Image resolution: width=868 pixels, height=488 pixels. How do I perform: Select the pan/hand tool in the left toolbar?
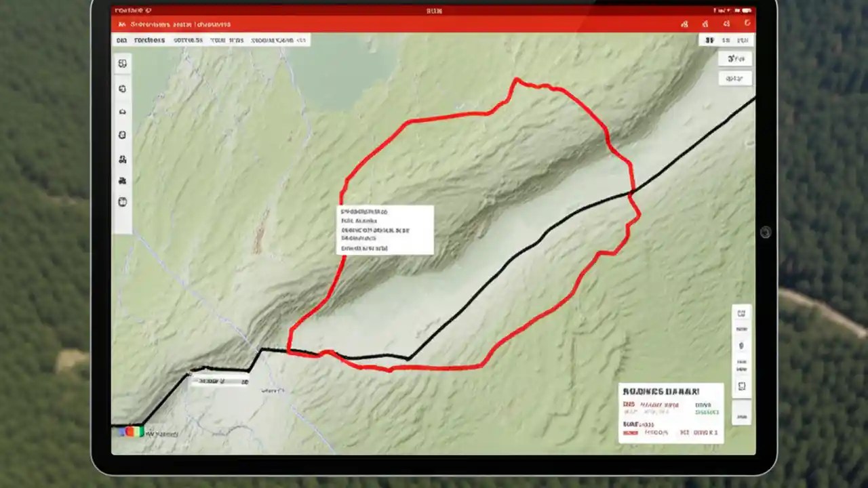(x=122, y=111)
